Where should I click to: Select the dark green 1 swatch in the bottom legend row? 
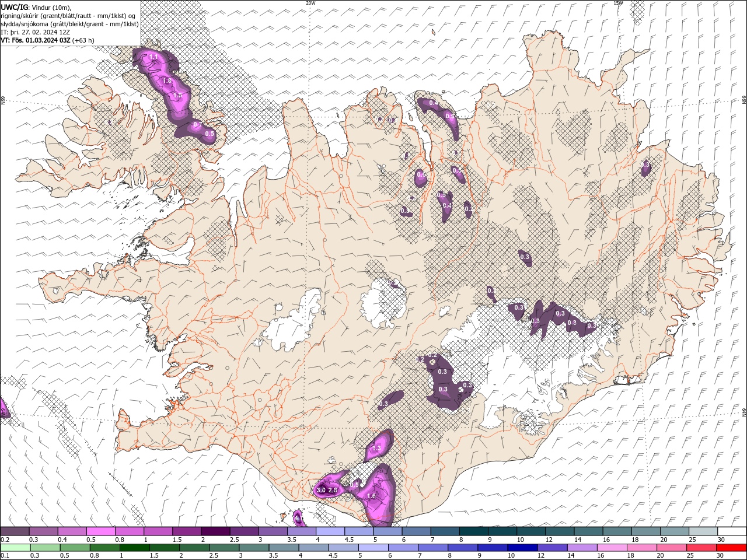tap(135, 548)
